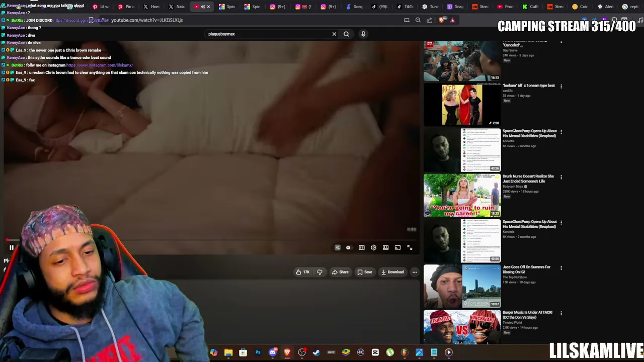Screen dimensions: 644x362
Task: Start voice search with the microphone
Action: pyautogui.click(x=363, y=34)
